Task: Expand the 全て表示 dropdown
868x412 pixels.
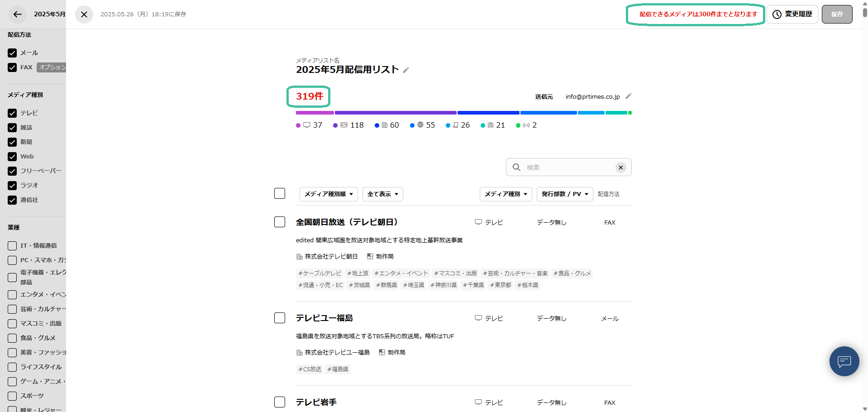Action: [382, 194]
